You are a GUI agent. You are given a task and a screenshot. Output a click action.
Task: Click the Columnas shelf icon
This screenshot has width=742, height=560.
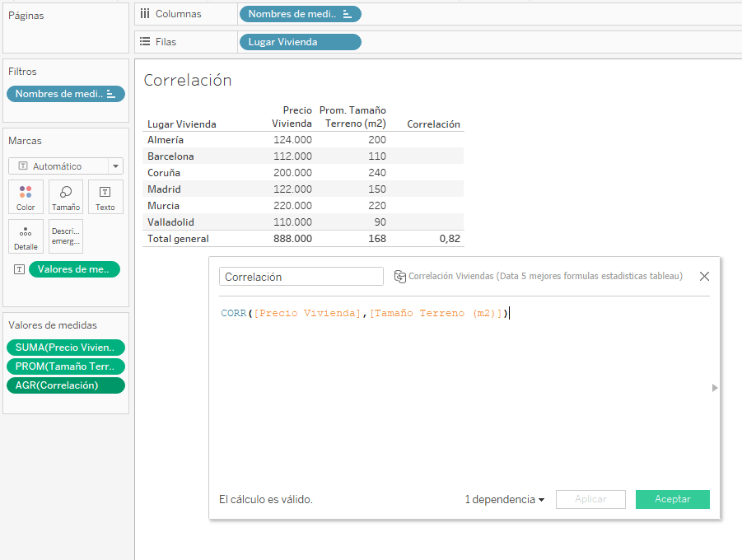[145, 14]
